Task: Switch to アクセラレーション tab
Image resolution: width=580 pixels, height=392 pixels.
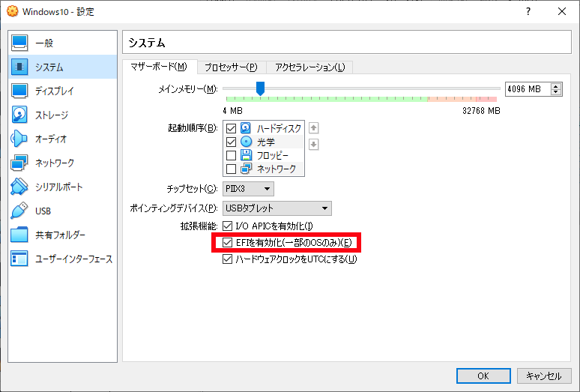Action: (x=309, y=67)
